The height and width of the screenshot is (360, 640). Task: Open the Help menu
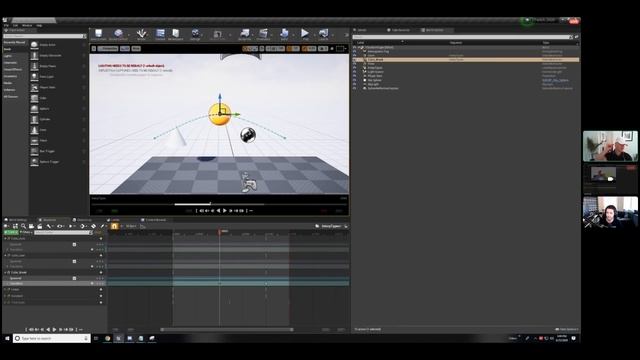tap(39, 25)
